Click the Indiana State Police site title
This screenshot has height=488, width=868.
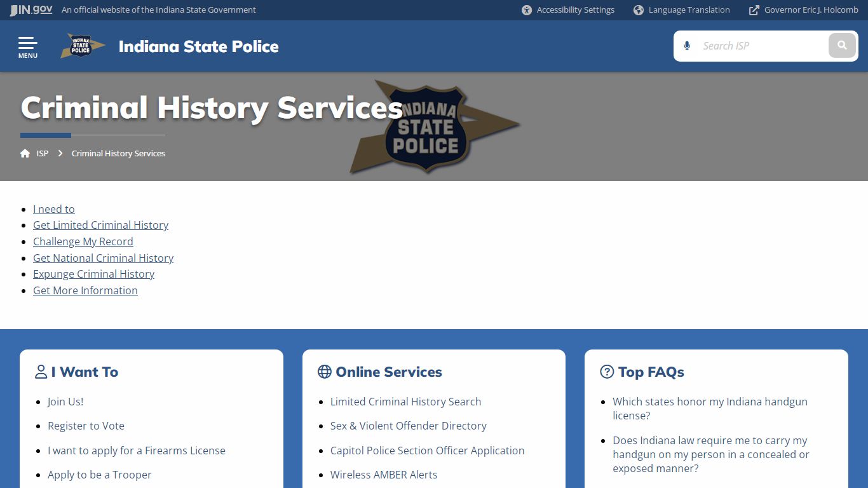point(198,46)
